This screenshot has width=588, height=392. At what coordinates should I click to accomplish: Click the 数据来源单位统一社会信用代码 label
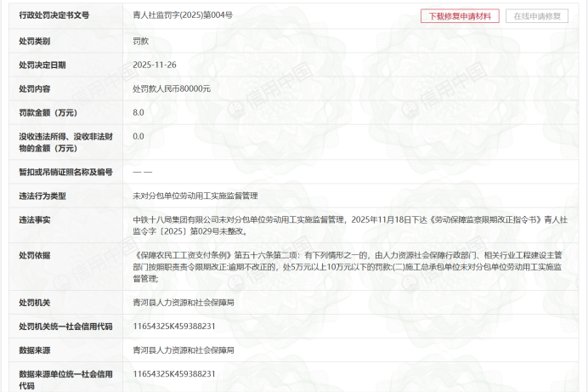(x=65, y=379)
